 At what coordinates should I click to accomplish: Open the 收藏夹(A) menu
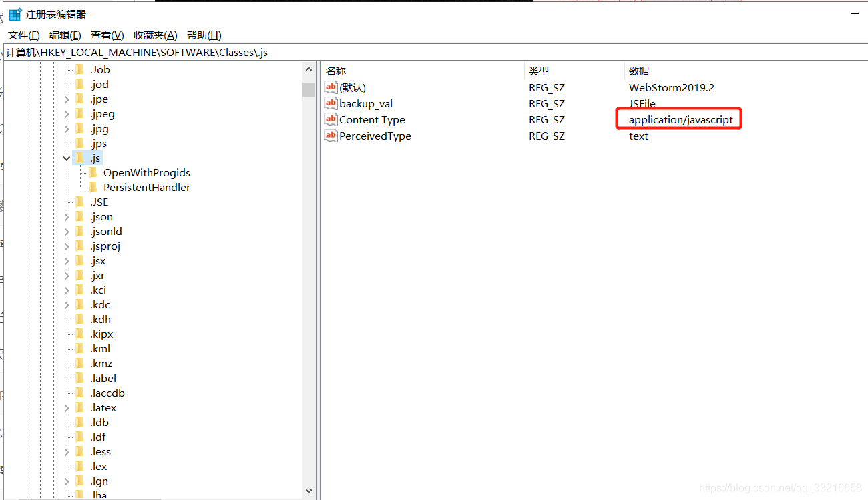[x=156, y=35]
